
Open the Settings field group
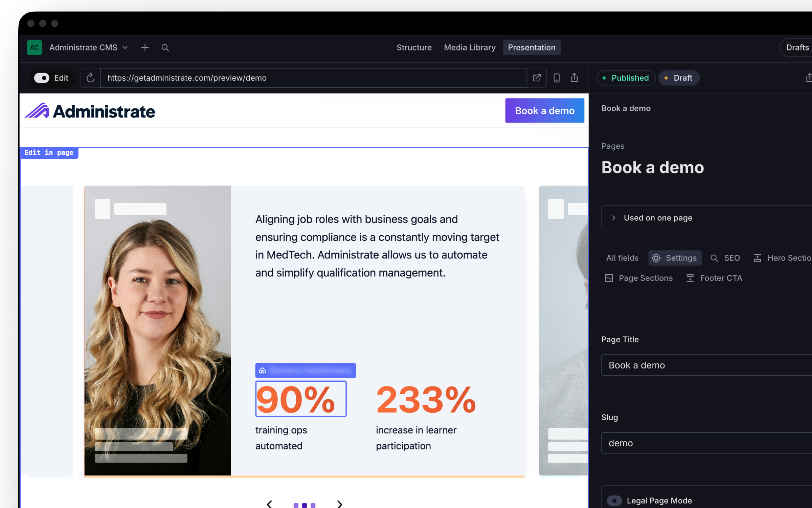[x=675, y=258]
